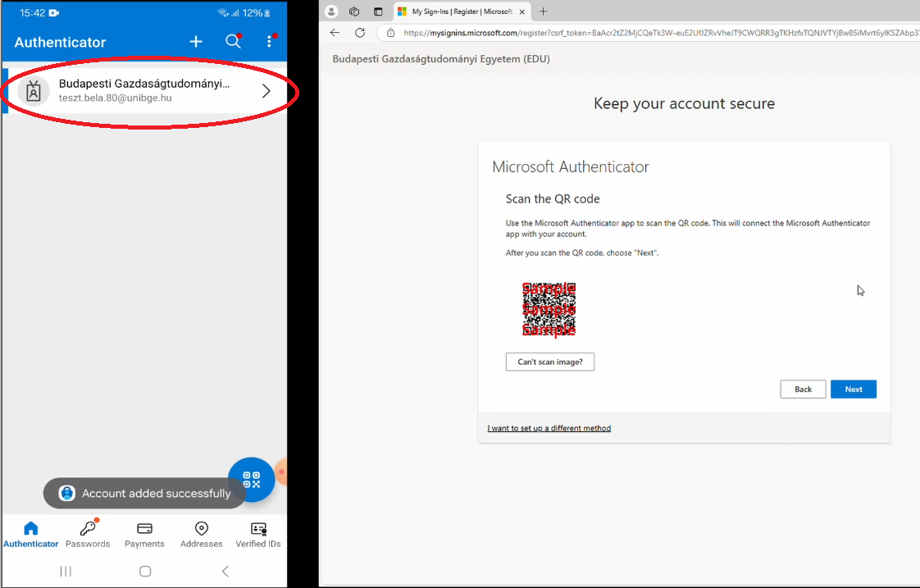Click the Keep your account secure heading

[684, 104]
